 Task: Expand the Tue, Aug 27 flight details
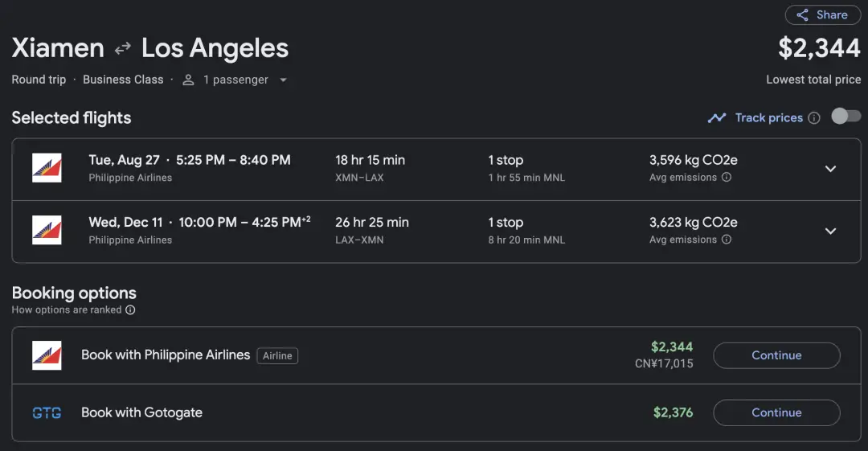830,169
